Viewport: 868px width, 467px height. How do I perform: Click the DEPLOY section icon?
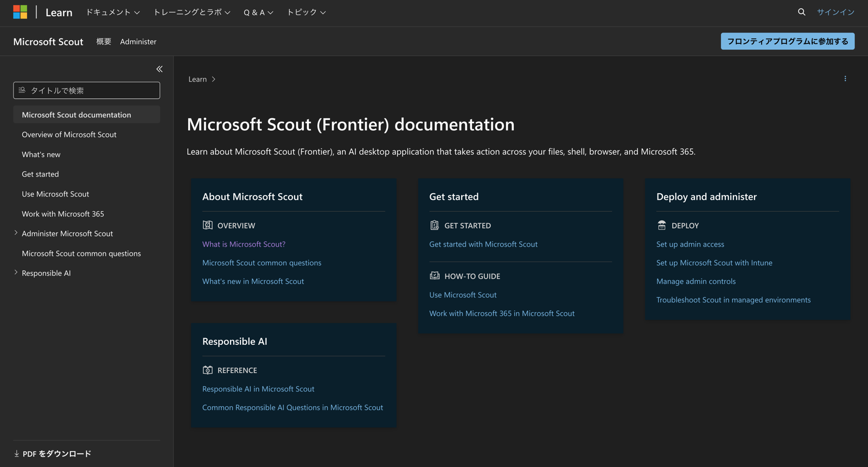661,225
